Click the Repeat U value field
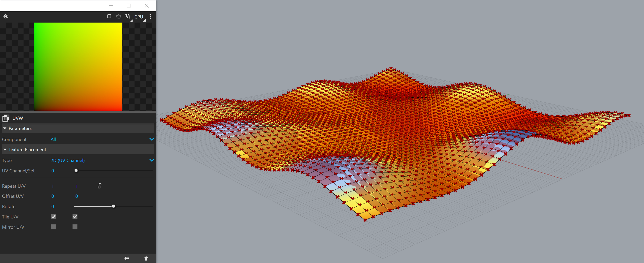Image resolution: width=644 pixels, height=263 pixels. (53, 186)
